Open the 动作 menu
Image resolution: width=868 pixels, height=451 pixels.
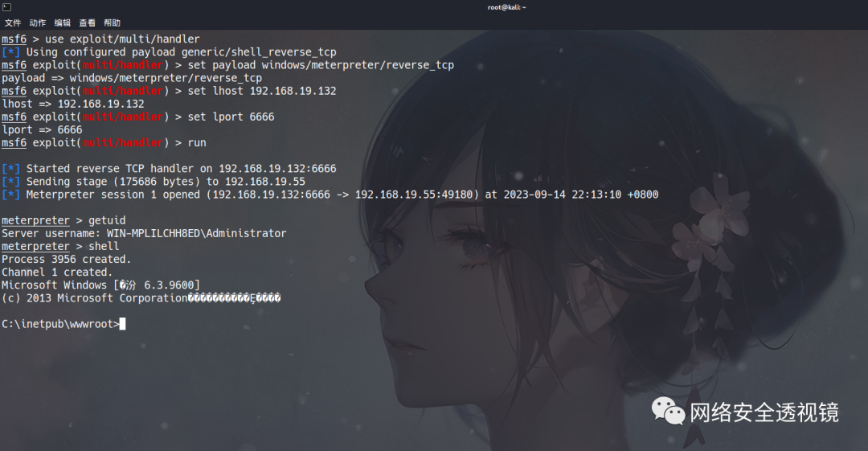(38, 23)
